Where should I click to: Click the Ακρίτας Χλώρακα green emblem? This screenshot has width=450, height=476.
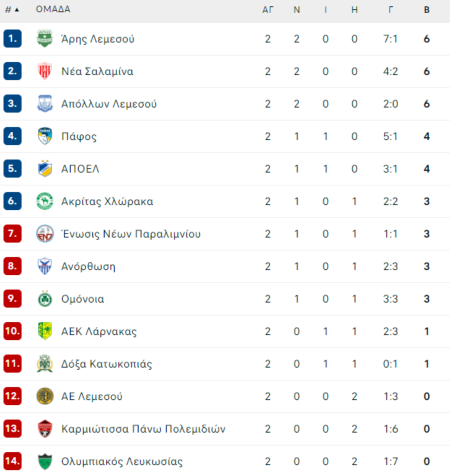[44, 201]
